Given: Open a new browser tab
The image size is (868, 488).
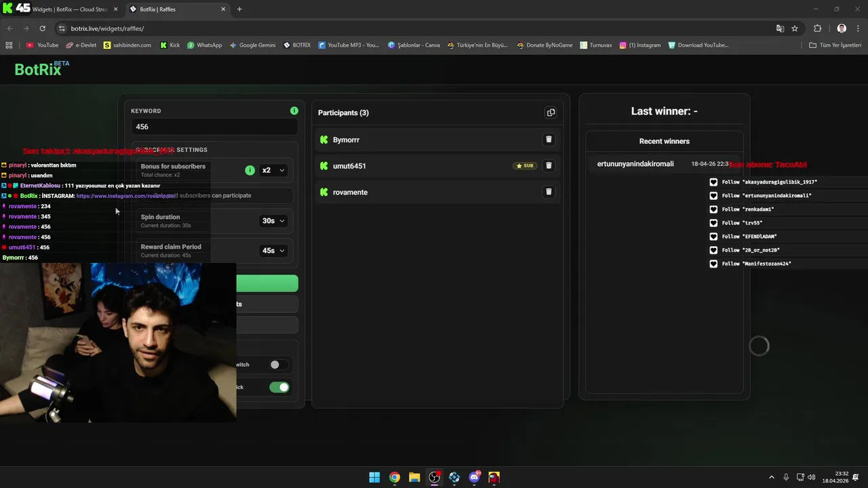Looking at the screenshot, I should coord(239,9).
